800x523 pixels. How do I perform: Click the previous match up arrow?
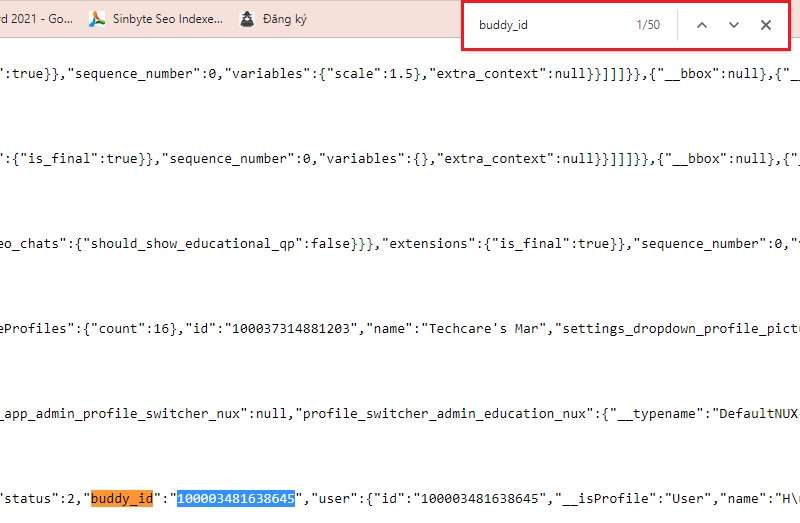pyautogui.click(x=701, y=25)
